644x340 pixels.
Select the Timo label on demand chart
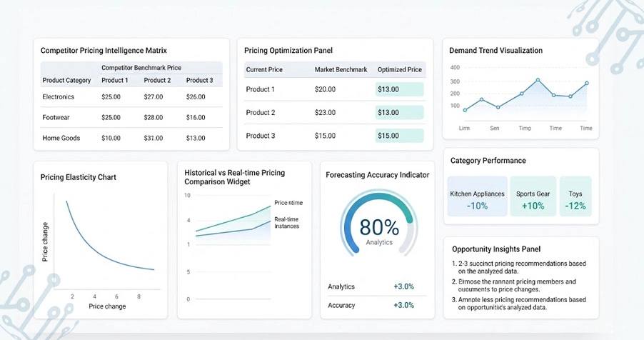coord(525,129)
